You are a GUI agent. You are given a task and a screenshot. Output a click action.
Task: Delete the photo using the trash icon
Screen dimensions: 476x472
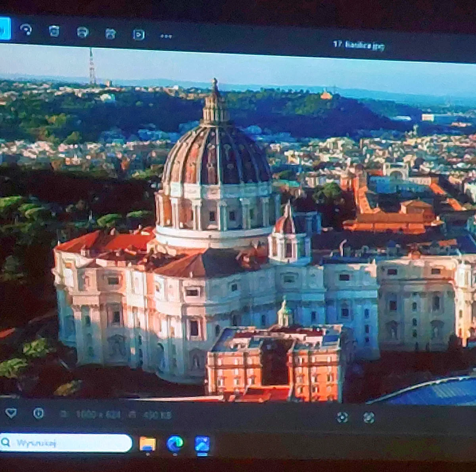pos(54,31)
